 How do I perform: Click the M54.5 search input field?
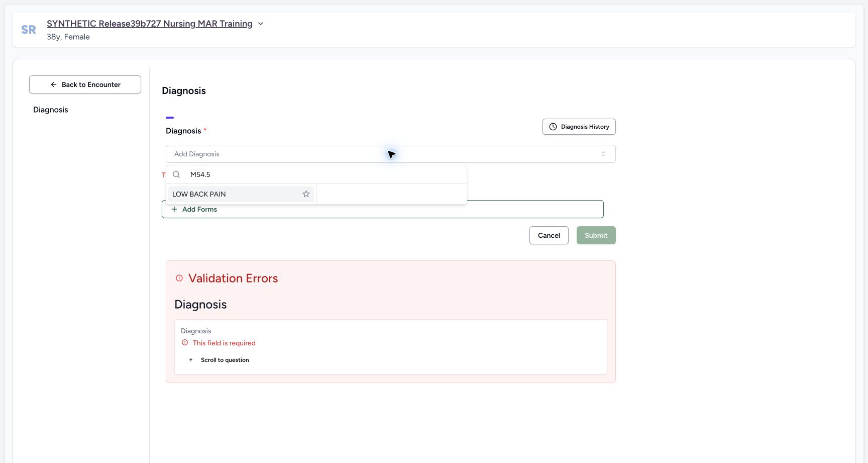point(327,174)
